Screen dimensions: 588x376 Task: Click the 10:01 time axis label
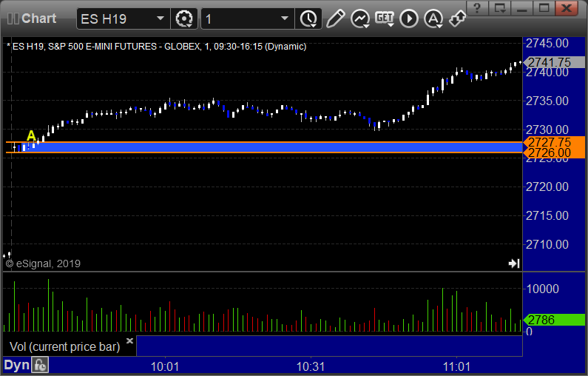click(165, 366)
